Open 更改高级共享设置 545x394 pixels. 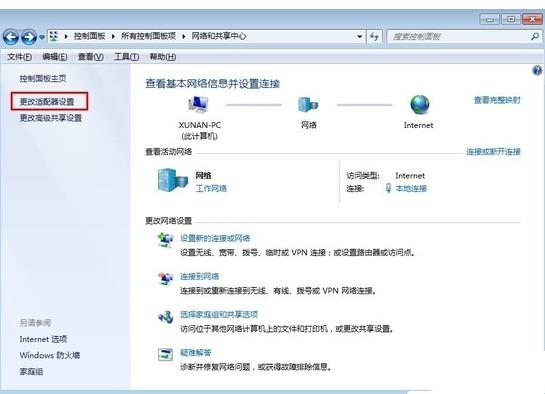51,118
